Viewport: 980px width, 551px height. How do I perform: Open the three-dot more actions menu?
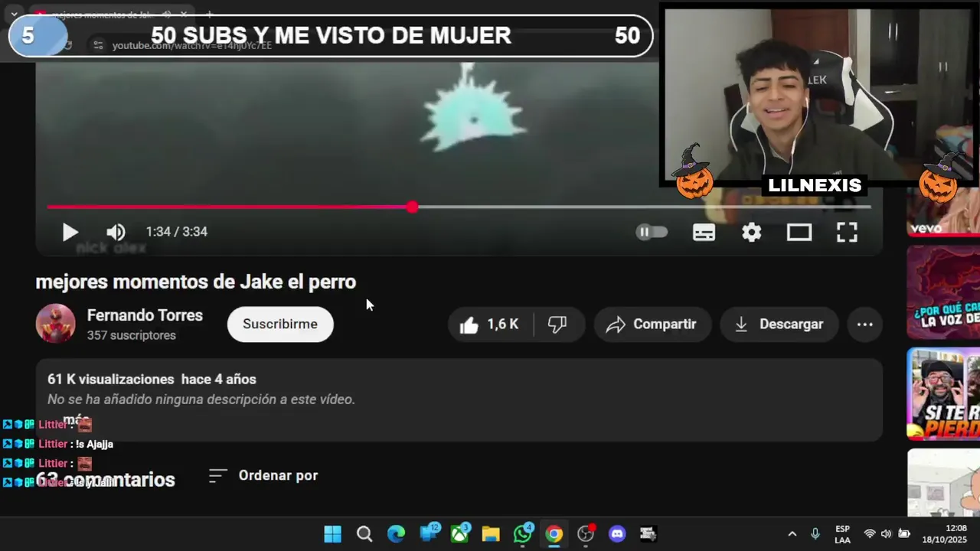(x=864, y=324)
